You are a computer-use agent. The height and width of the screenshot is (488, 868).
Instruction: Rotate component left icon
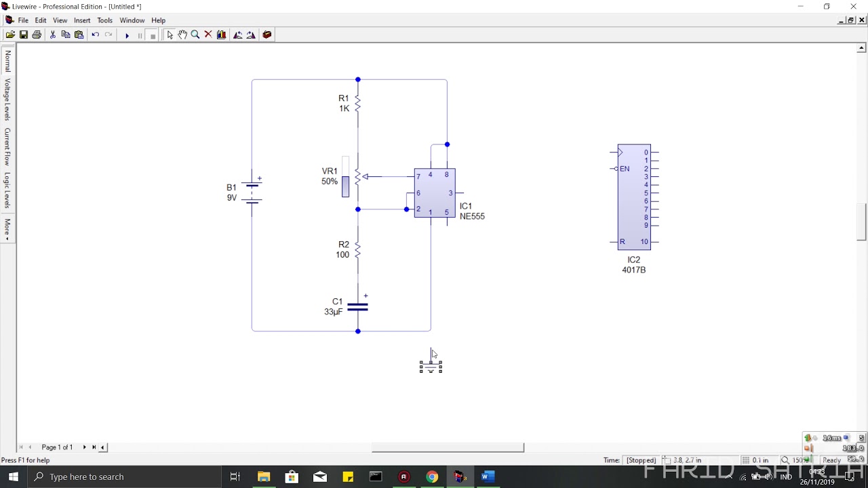(x=238, y=35)
